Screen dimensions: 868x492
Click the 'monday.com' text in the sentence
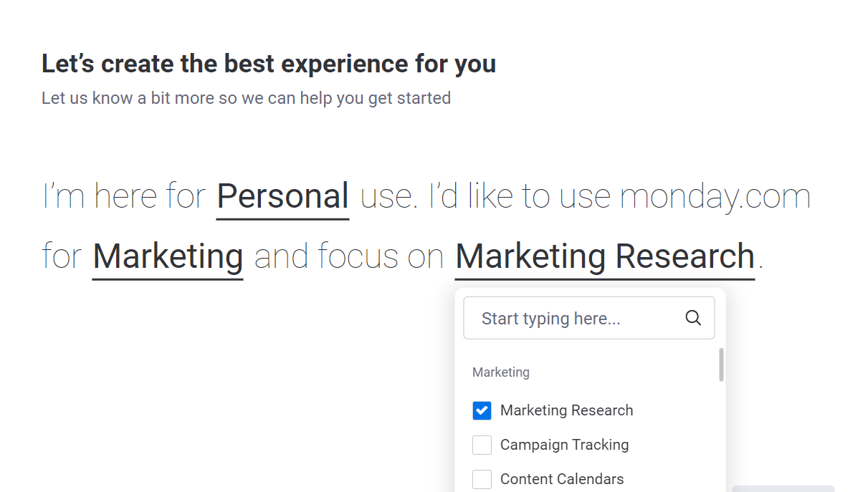715,196
